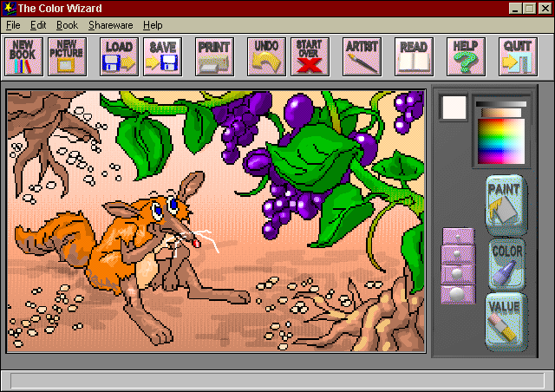Select the Paint bucket tool
The image size is (555, 392).
pyautogui.click(x=506, y=205)
